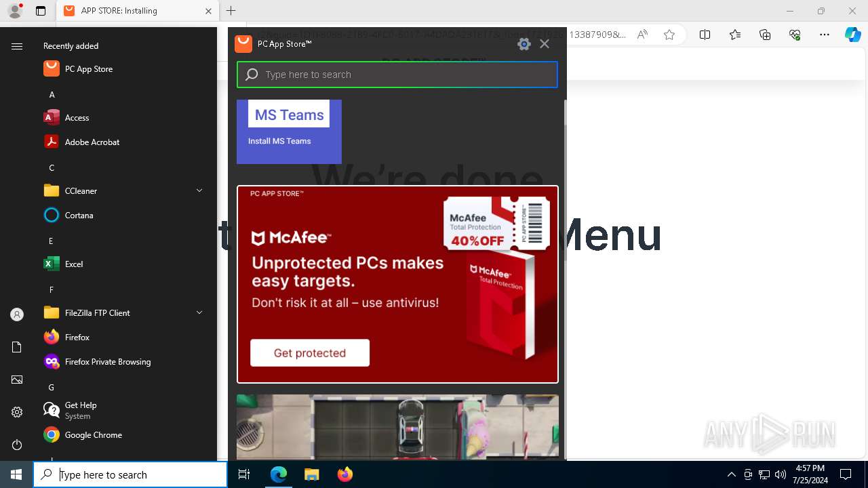The height and width of the screenshot is (488, 868).
Task: Show hidden system tray icons
Action: 731,474
